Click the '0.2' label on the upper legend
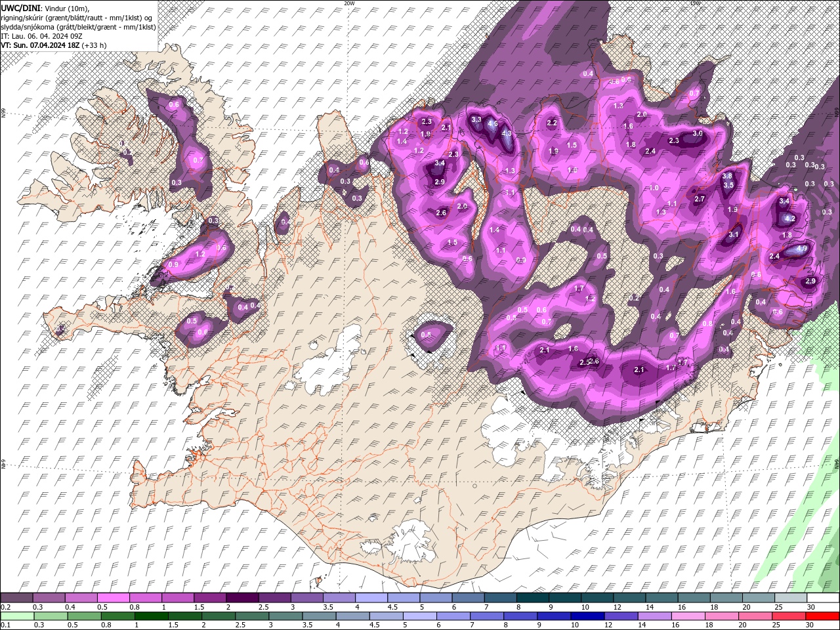Viewport: 840px width, 630px height. (x=5, y=607)
